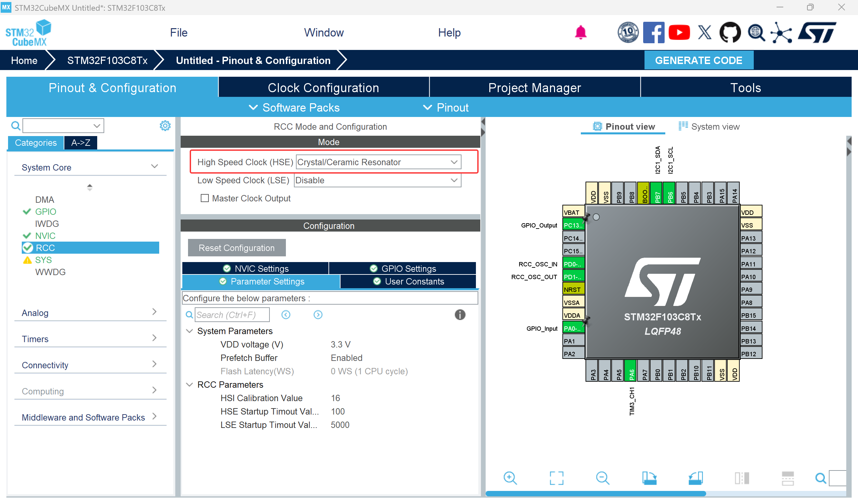Click the Reset Configuration button
This screenshot has height=504, width=858.
[237, 248]
